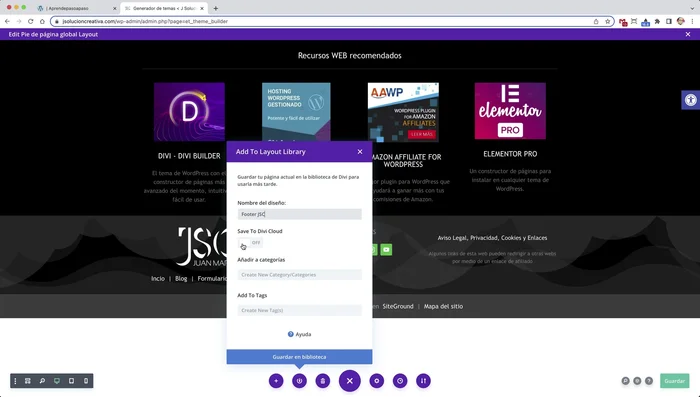This screenshot has width=700, height=397.
Task: Click screenshot capture extension icon
Action: 634,21
